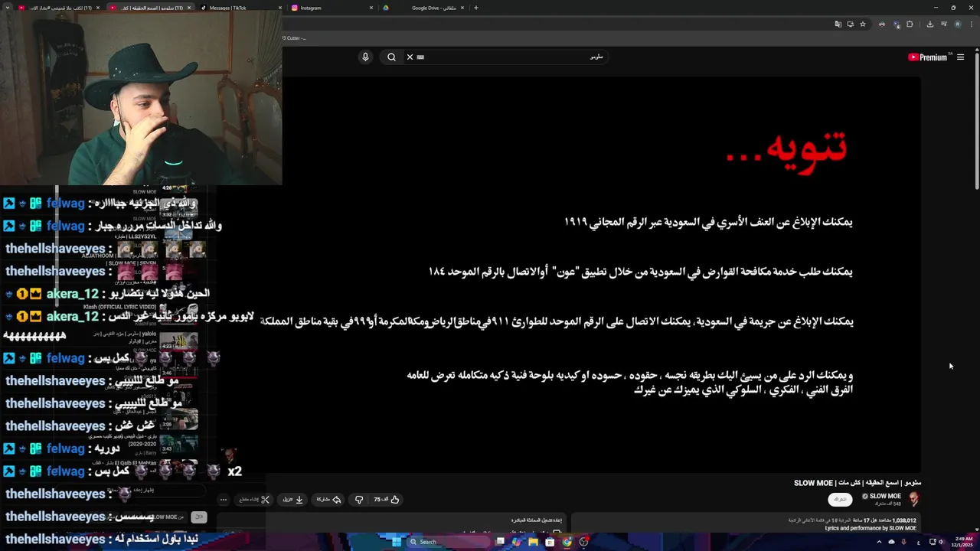Screen dimensions: 980x551
Task: Click the video title mentioning SLOW MOE
Action: [857, 483]
